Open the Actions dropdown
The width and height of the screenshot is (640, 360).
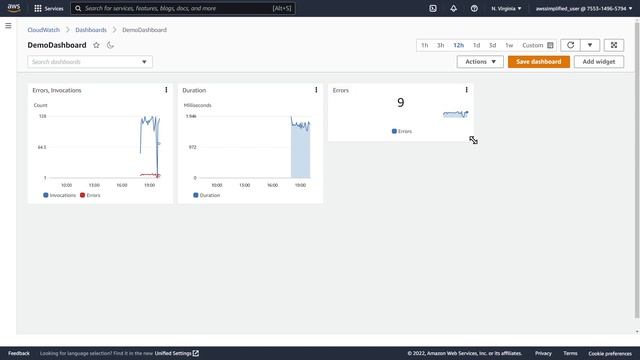point(480,62)
